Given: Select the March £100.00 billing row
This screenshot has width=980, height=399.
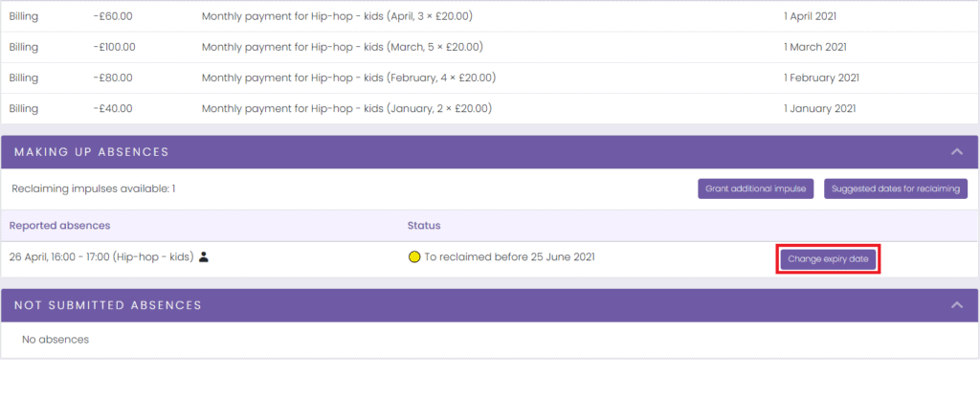Looking at the screenshot, I should [x=489, y=47].
